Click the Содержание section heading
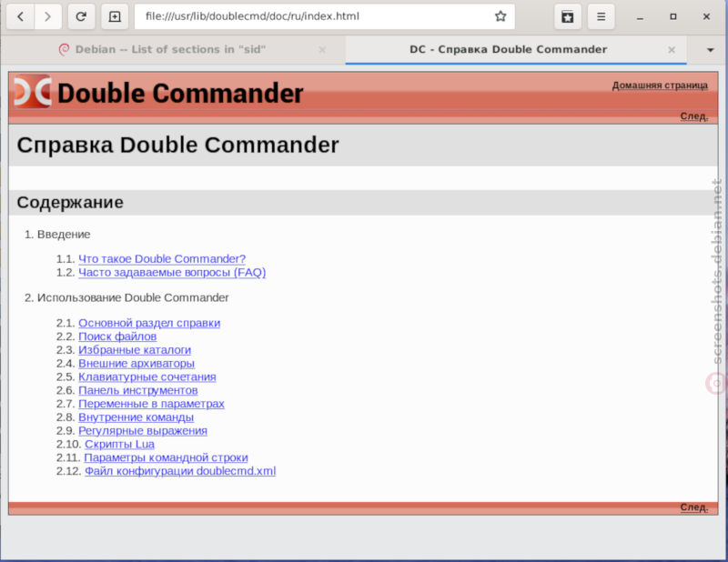The height and width of the screenshot is (562, 728). [x=70, y=203]
